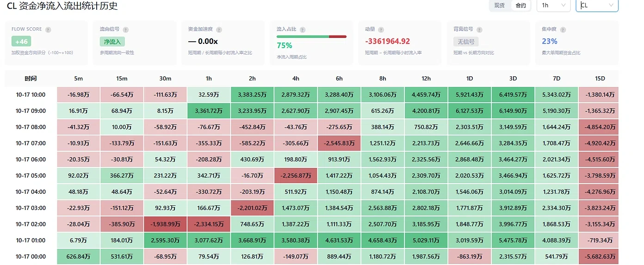Image resolution: width=644 pixels, height=265 pixels.
Task: Open the CL symbol dropdown
Action: point(597,6)
